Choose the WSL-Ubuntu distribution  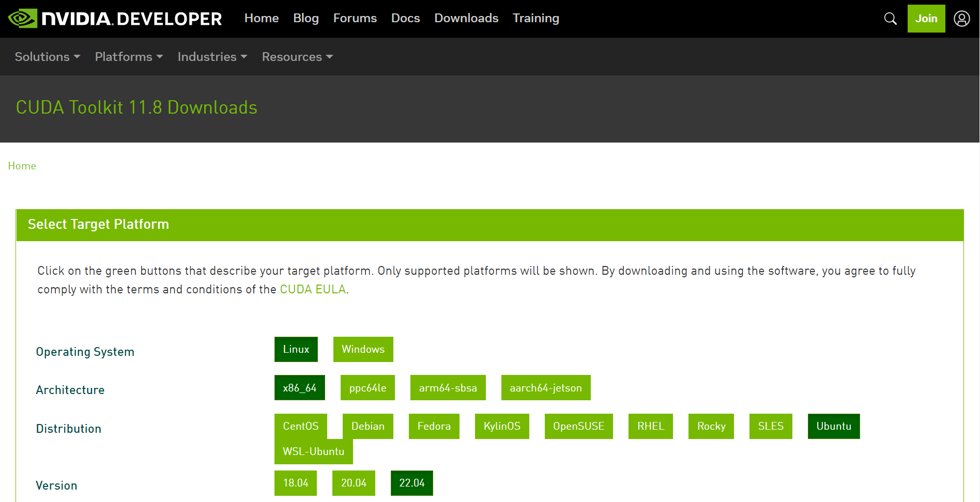313,451
